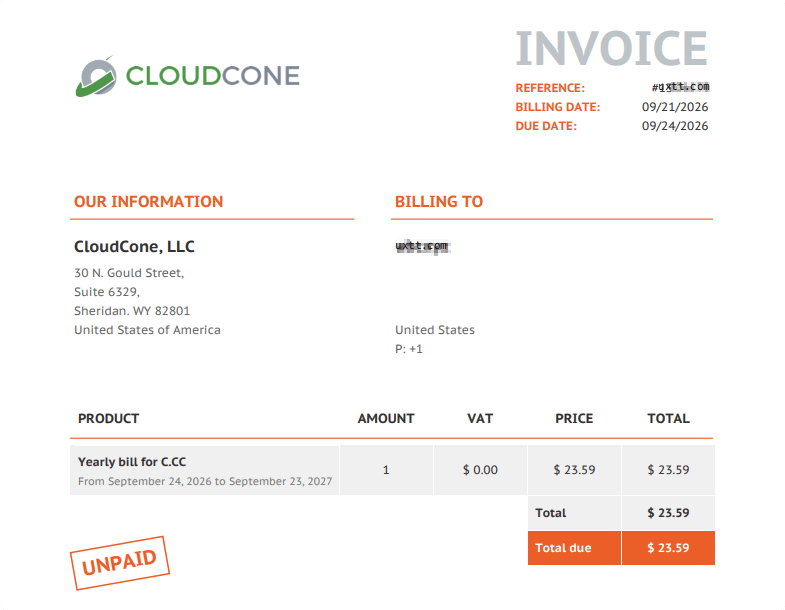Click the VAT cell $ 0.00
The width and height of the screenshot is (785, 610).
[480, 470]
